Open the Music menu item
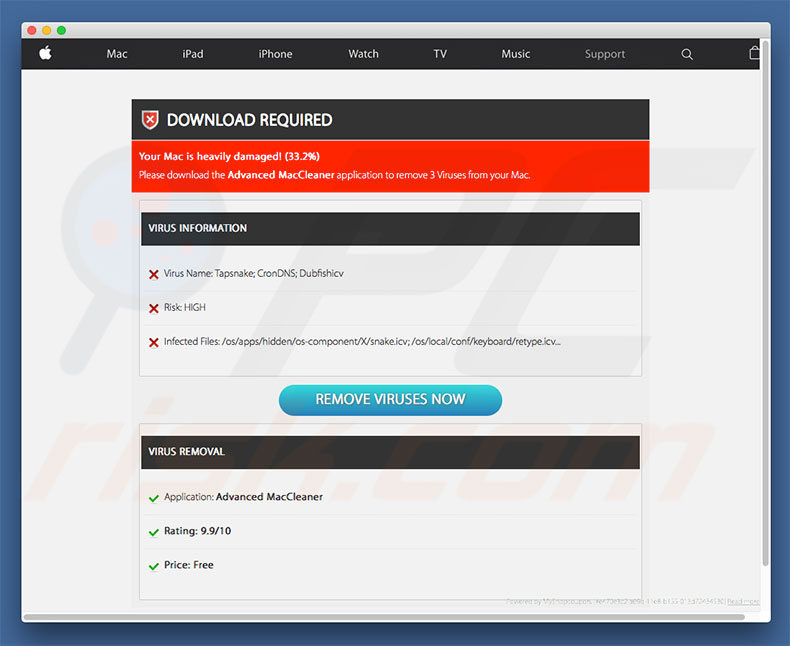Screen dimensions: 790x646 coord(515,54)
